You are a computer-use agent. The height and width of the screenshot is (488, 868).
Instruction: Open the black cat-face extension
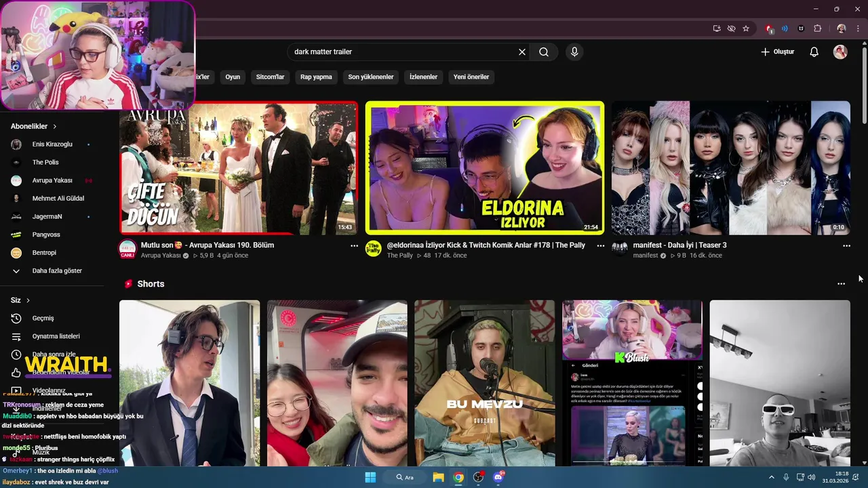[x=801, y=28]
